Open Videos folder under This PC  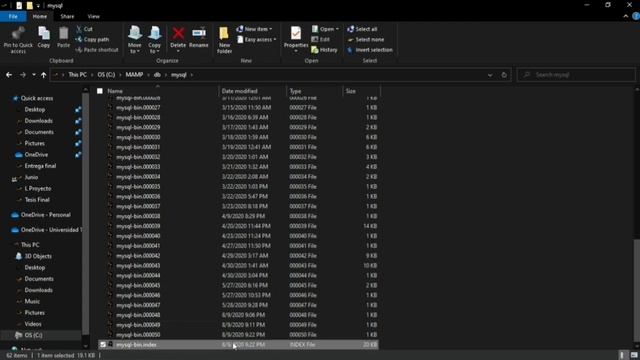tap(33, 324)
